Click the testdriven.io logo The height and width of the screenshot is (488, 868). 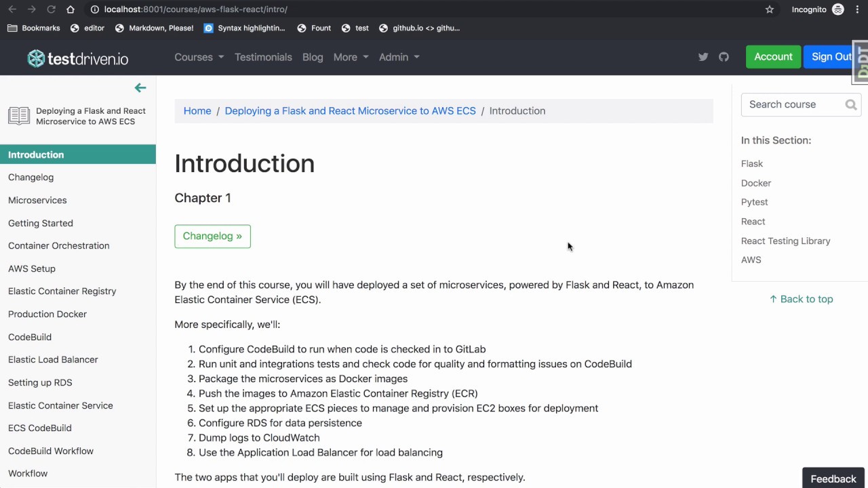(x=77, y=58)
